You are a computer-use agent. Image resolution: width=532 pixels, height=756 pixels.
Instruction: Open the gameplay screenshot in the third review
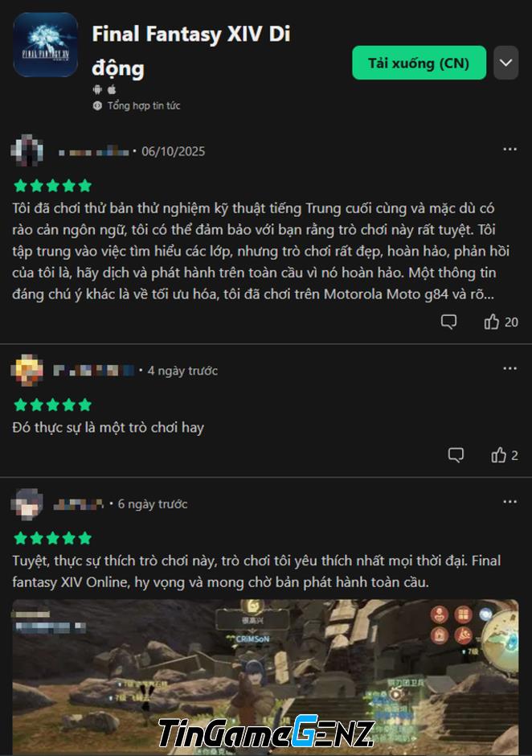[265, 677]
